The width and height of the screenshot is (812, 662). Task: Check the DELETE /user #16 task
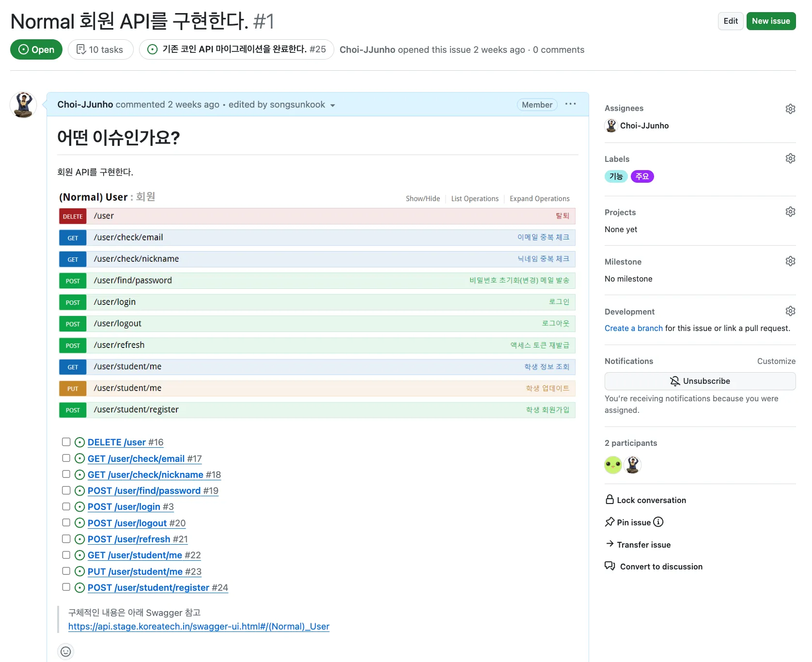tap(66, 442)
